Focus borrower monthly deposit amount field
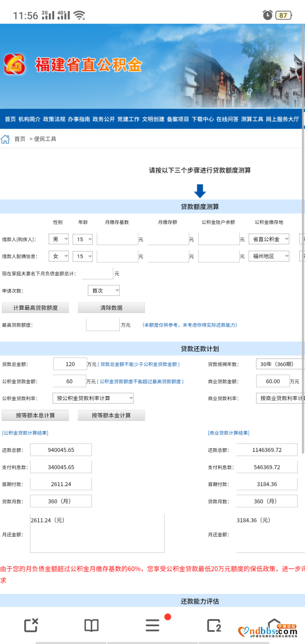Image resolution: width=305 pixels, height=644 pixels. click(x=168, y=239)
